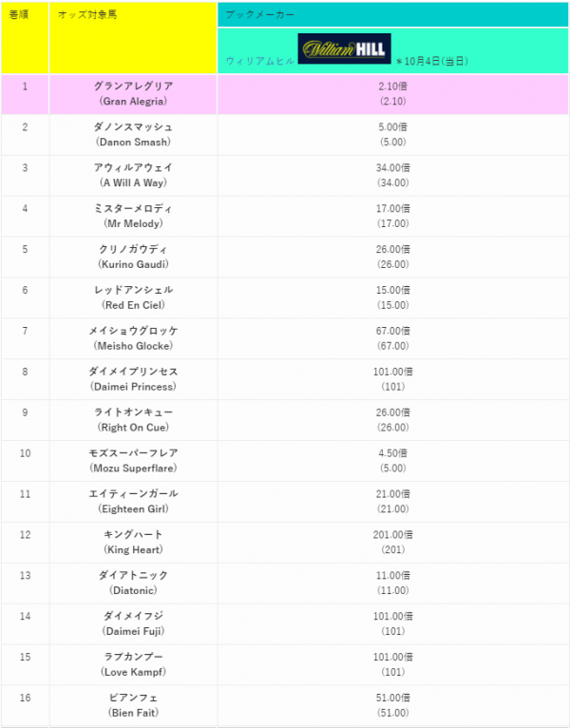Select the Mr Melody horse cell
The height and width of the screenshot is (728, 570).
click(x=133, y=217)
